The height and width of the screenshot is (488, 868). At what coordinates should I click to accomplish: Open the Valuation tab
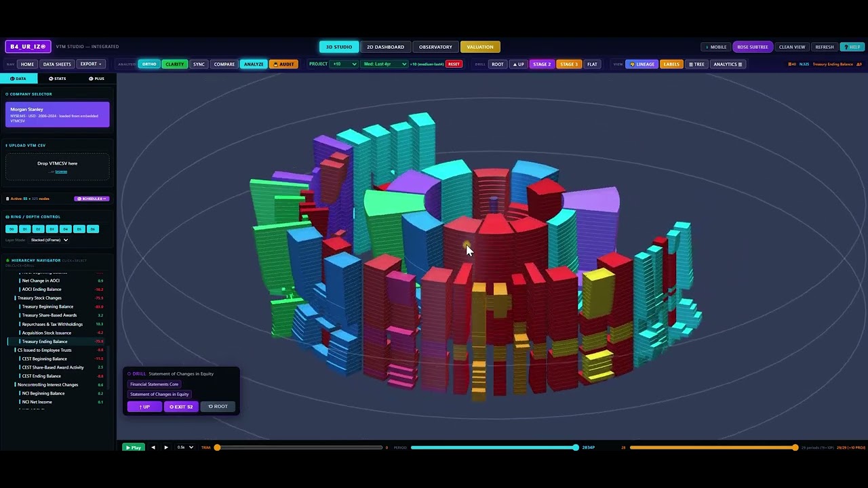(x=480, y=47)
